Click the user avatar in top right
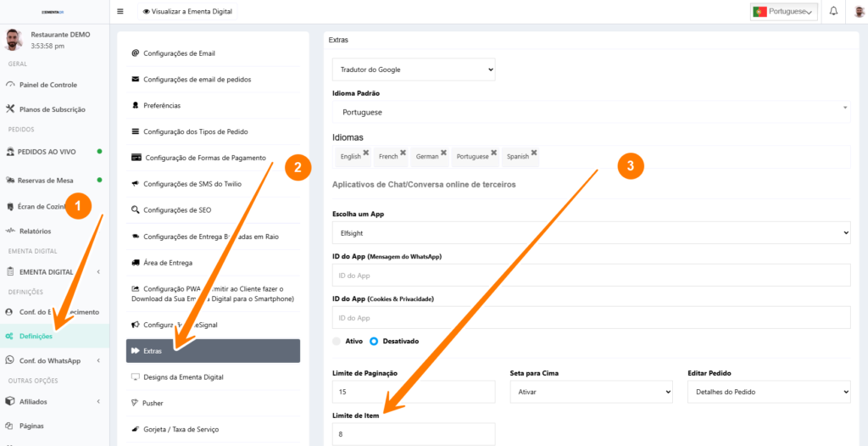 click(x=860, y=12)
